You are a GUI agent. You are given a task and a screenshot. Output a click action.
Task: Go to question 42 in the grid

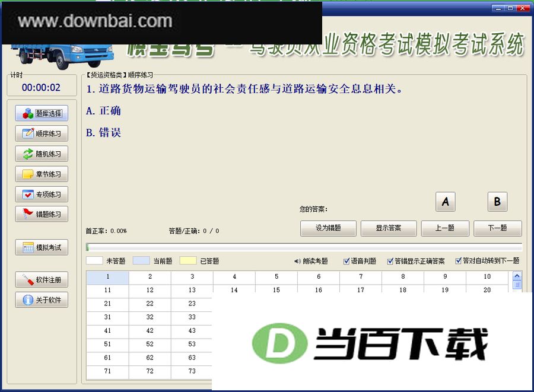click(x=150, y=331)
